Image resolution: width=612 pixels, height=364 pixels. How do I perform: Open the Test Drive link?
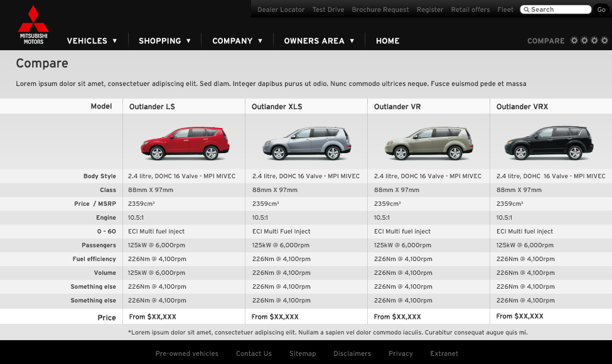coord(328,10)
